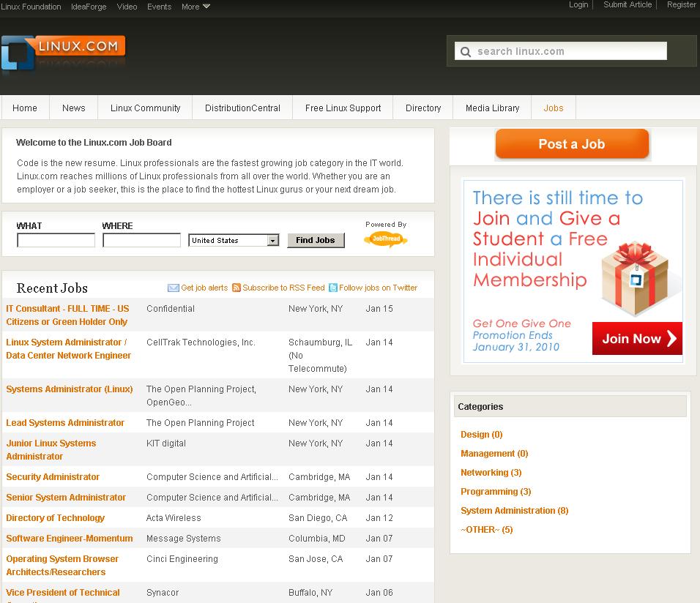Click the envelope icon for job alerts
The height and width of the screenshot is (603, 700).
click(174, 288)
